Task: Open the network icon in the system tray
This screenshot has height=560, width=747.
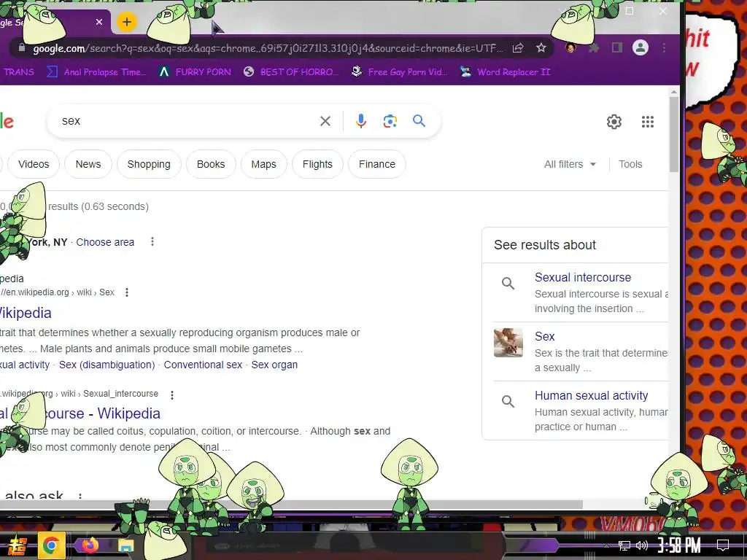Action: tap(624, 545)
